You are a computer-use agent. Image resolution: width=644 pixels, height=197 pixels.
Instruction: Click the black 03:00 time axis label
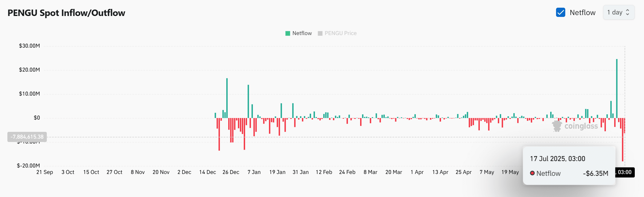click(624, 172)
